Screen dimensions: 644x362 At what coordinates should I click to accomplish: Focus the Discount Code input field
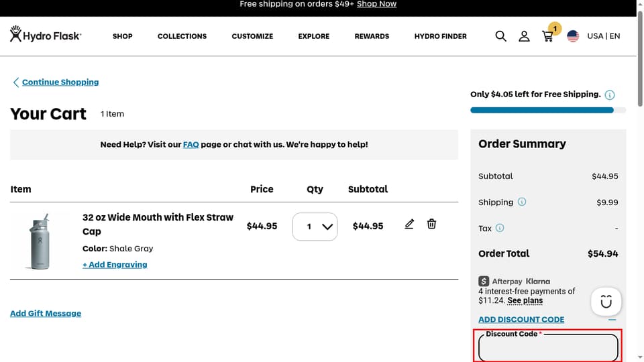(548, 347)
